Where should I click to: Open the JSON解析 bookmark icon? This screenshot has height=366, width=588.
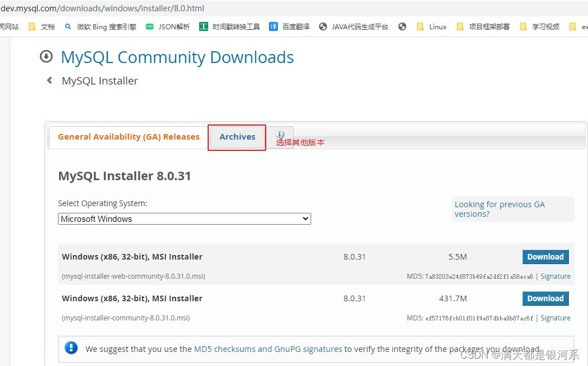click(x=149, y=26)
